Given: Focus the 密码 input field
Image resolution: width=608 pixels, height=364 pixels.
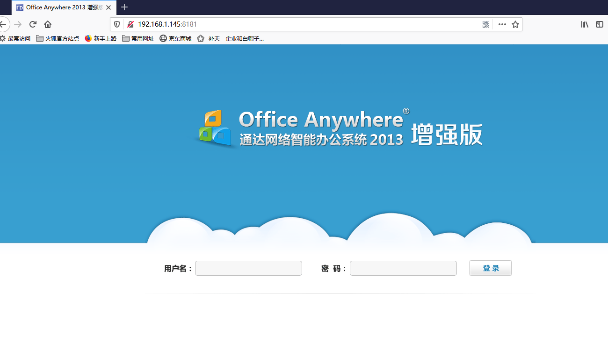Looking at the screenshot, I should [x=403, y=268].
